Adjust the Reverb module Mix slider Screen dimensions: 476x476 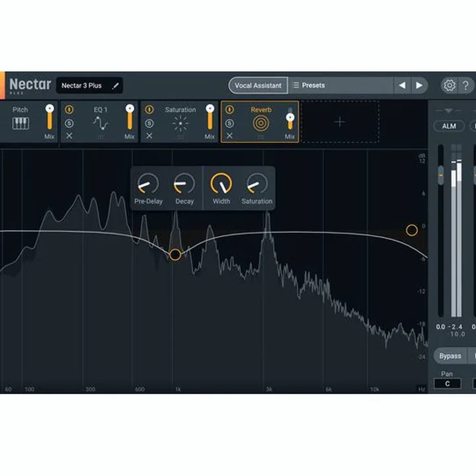point(290,118)
